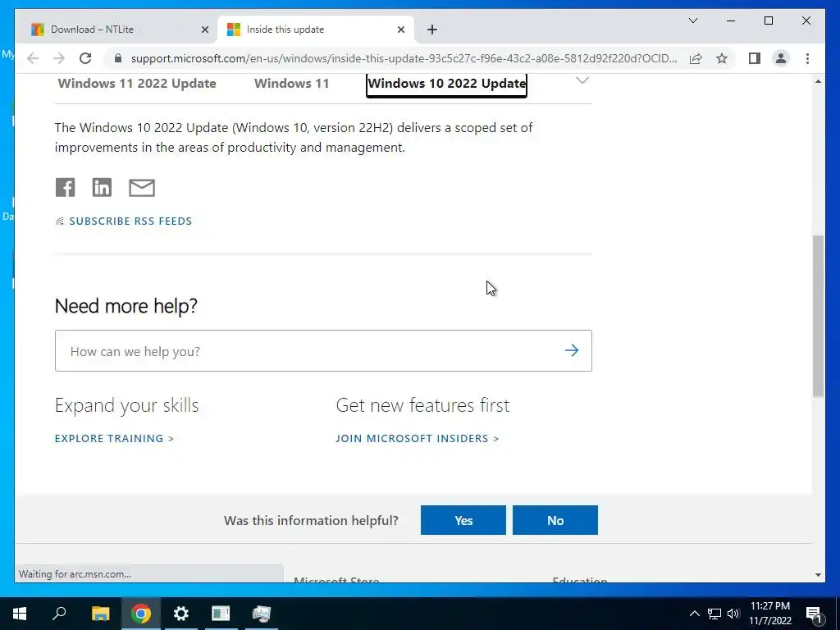840x630 pixels.
Task: Bookmark this page with the star icon
Action: coord(722,58)
